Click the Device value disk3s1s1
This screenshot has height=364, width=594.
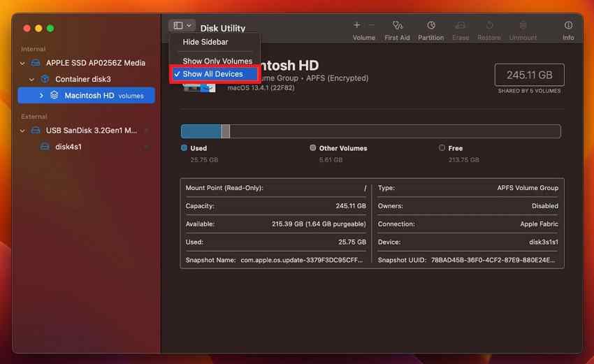(544, 242)
